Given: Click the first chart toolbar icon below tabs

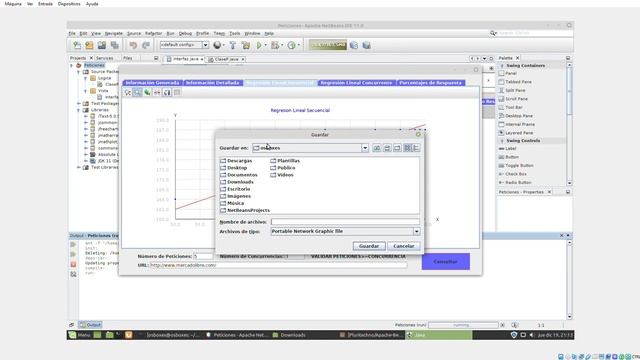Looking at the screenshot, I should 128,93.
